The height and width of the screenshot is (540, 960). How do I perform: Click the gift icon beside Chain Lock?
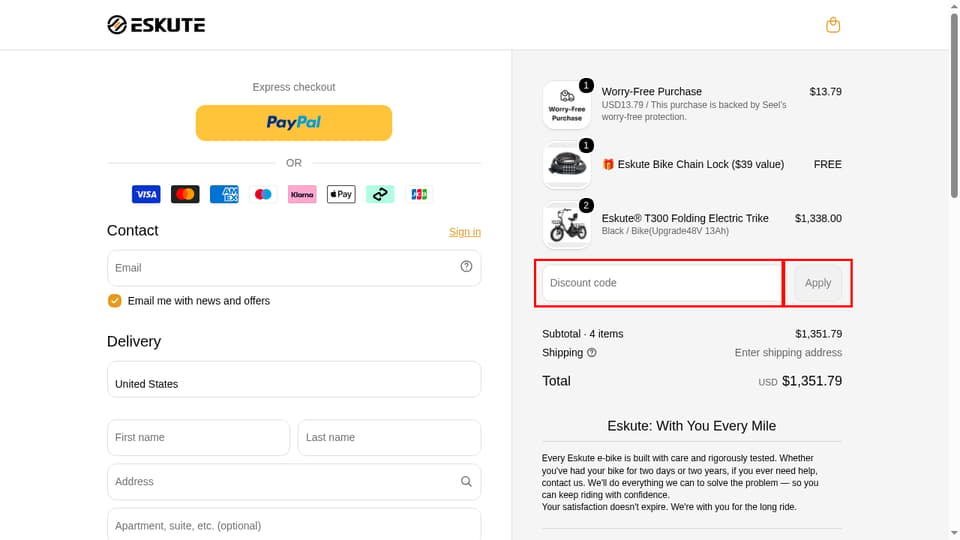608,164
